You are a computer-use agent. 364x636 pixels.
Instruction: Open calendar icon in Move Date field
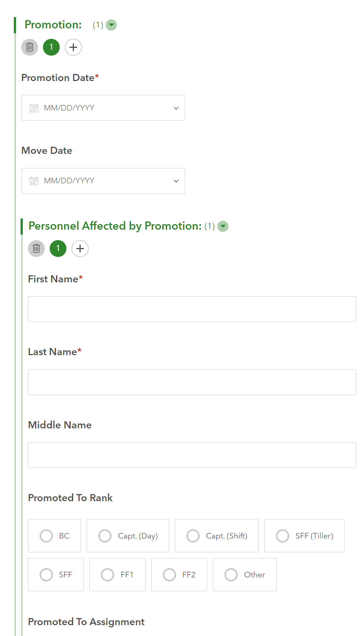point(34,181)
